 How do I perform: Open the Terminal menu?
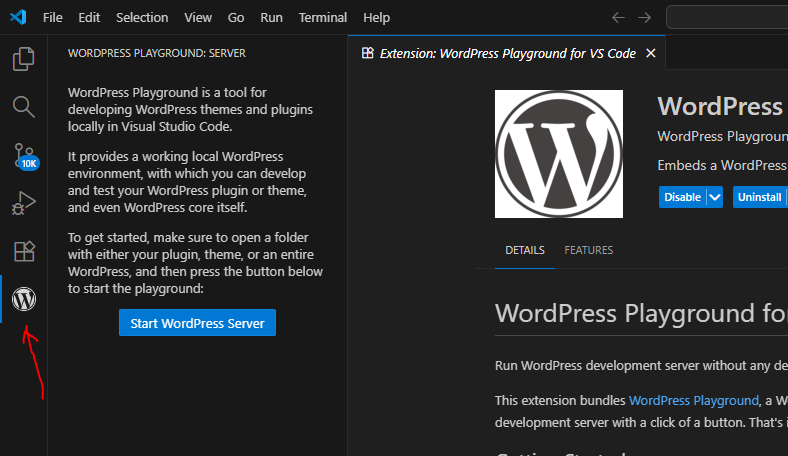coord(323,18)
